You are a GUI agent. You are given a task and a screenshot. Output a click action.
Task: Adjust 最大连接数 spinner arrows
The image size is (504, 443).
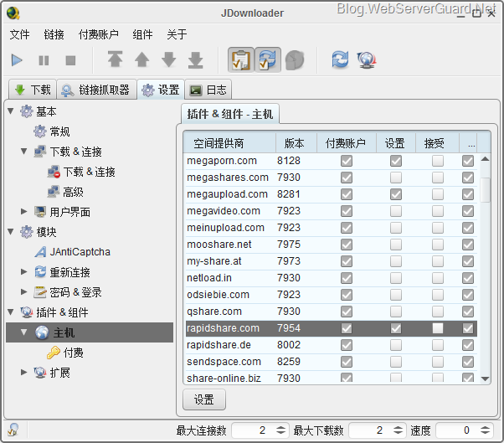[280, 430]
